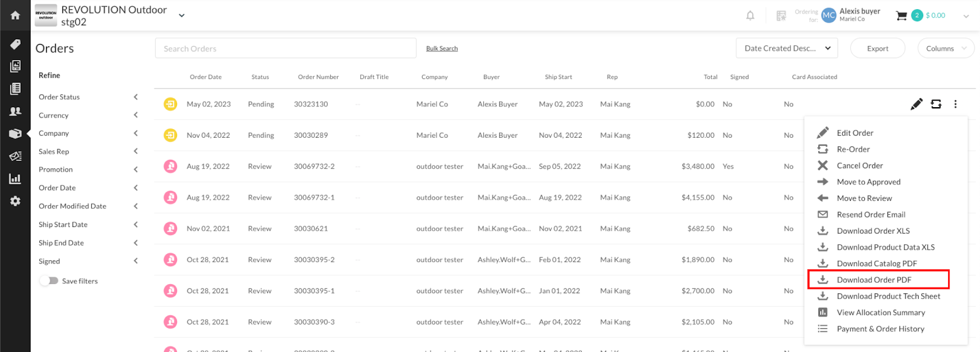This screenshot has width=980, height=352.
Task: Expand the Promotion filter
Action: pyautogui.click(x=135, y=170)
